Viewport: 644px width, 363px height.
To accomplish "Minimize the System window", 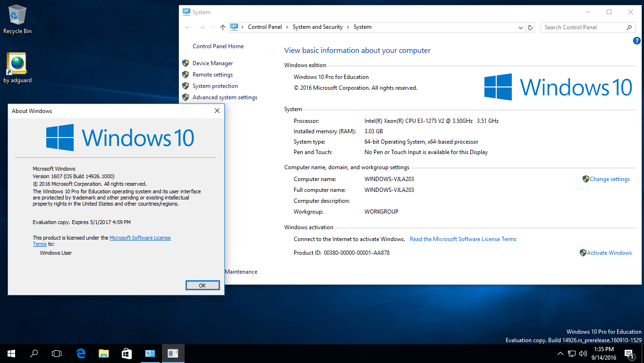I will pos(587,12).
